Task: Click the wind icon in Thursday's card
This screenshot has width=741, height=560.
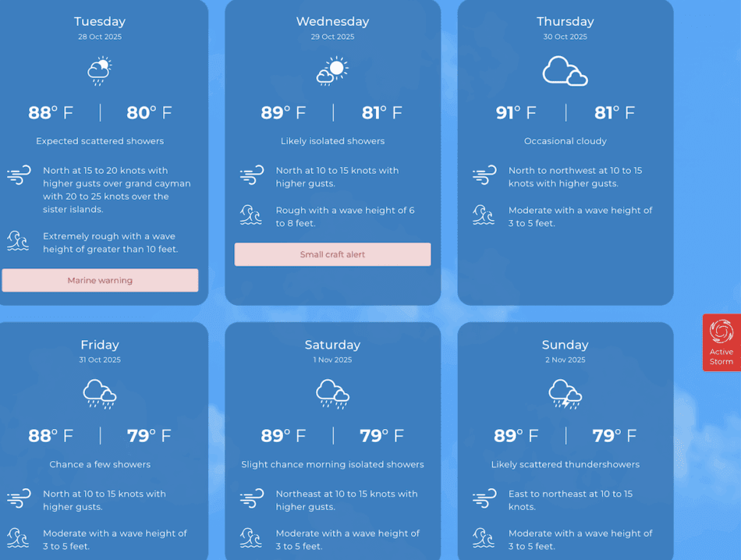Action: 484,175
